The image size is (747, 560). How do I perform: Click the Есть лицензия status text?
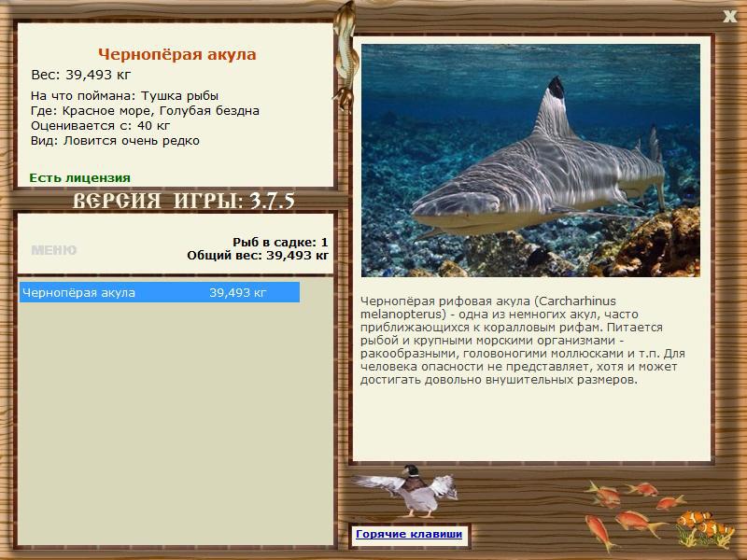[79, 177]
